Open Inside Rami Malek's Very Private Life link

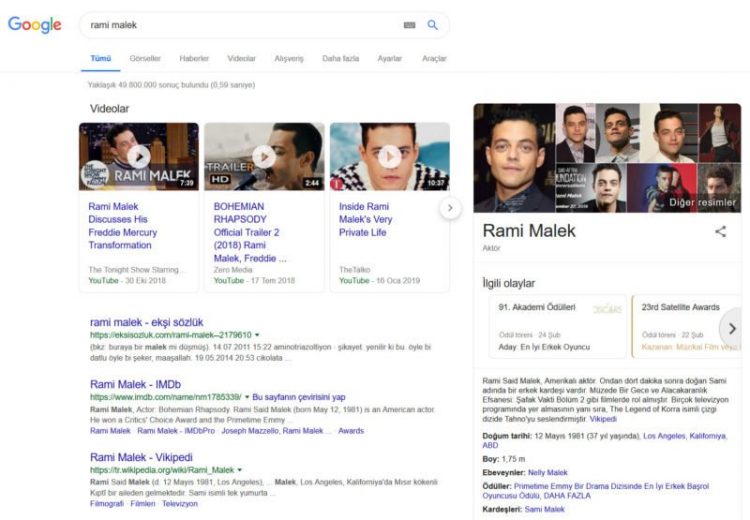[x=365, y=220]
